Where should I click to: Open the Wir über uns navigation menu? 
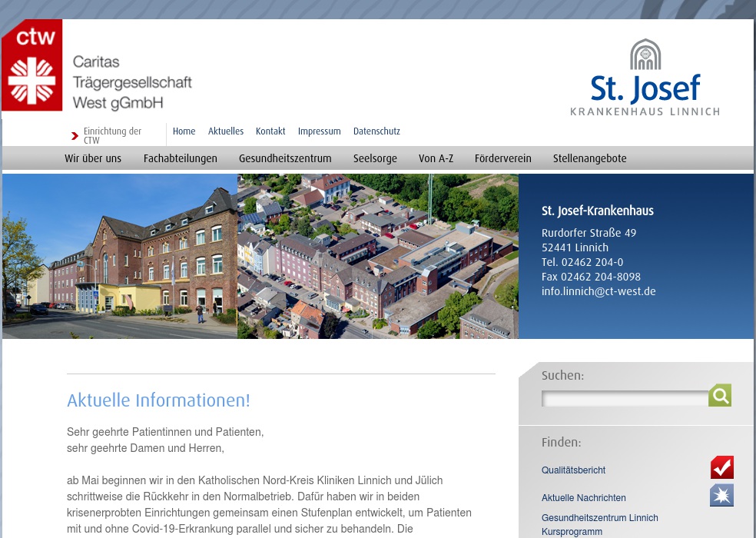(x=93, y=158)
